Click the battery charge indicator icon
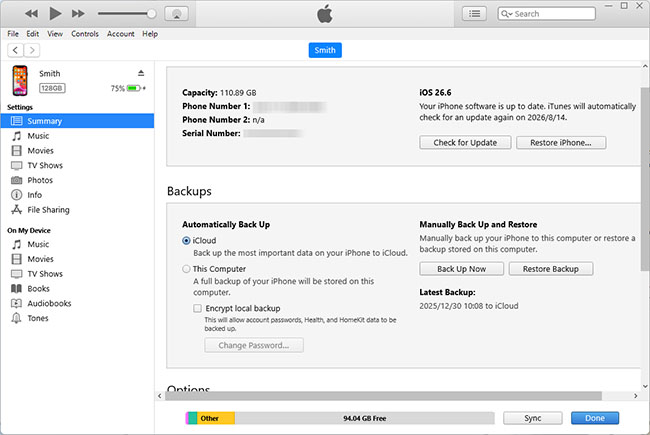This screenshot has width=650, height=435. (x=134, y=88)
